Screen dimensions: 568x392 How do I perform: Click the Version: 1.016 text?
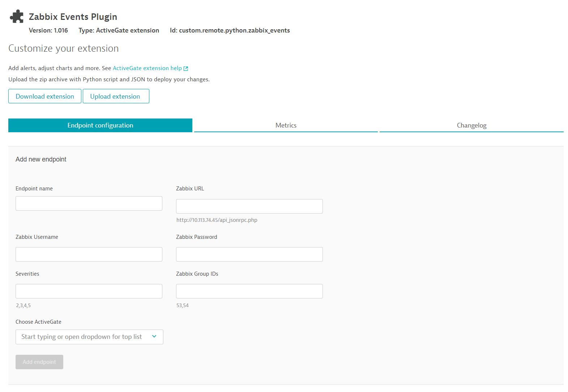[x=48, y=30]
